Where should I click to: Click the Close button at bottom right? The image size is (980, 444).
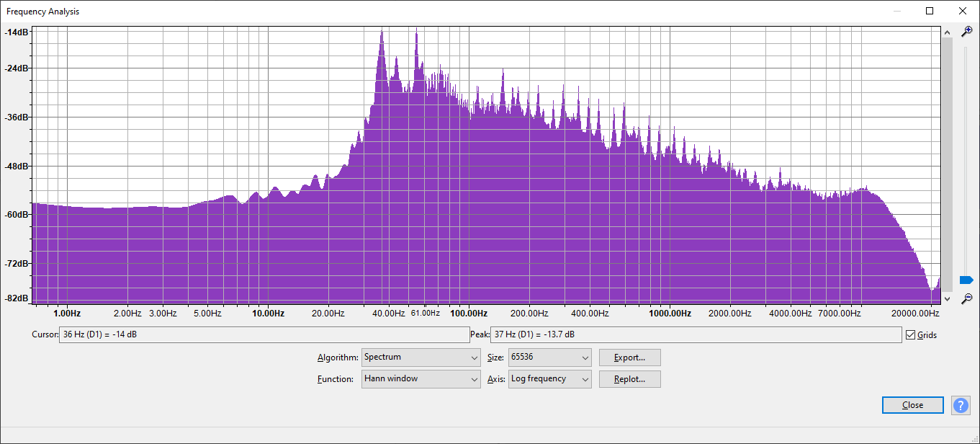[912, 405]
